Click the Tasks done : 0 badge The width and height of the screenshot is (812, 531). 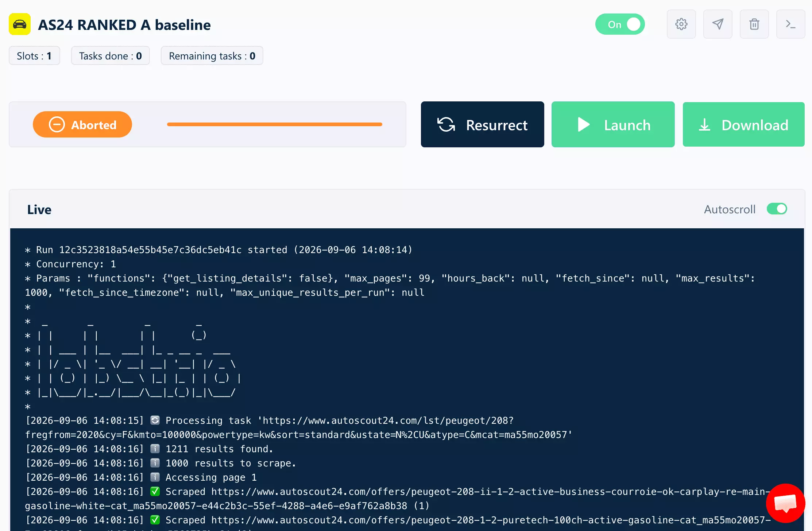click(x=110, y=56)
